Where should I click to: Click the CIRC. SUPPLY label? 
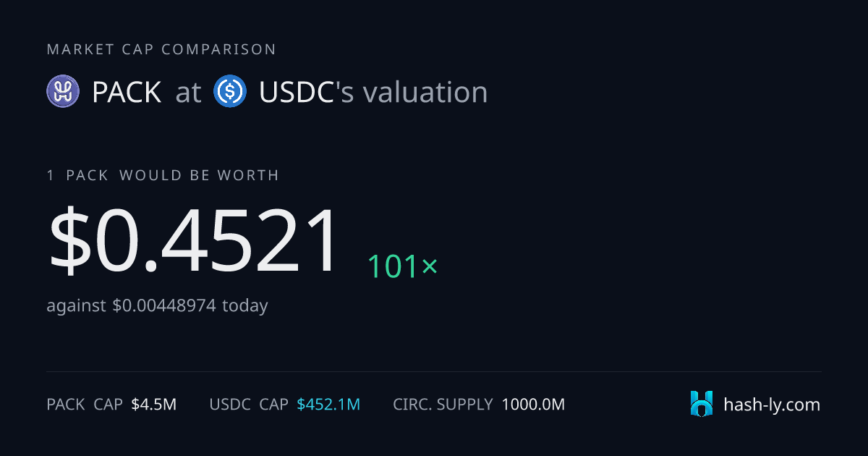(443, 405)
